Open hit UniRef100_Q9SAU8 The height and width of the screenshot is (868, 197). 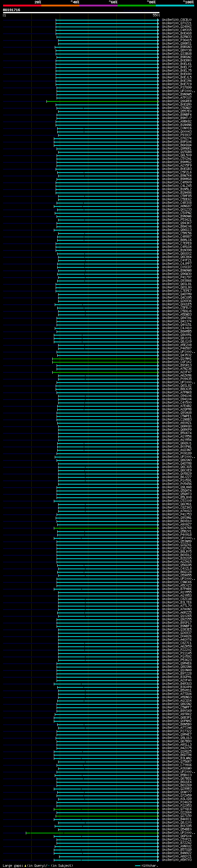point(176,412)
